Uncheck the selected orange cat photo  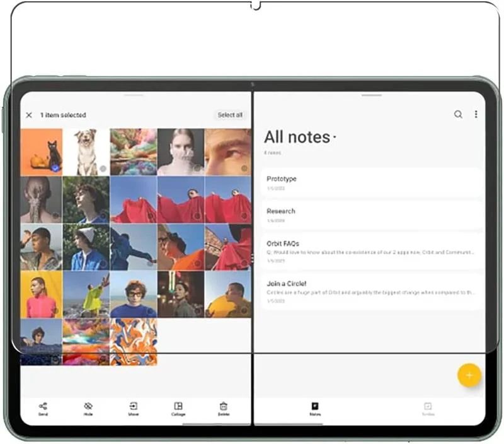(x=55, y=168)
